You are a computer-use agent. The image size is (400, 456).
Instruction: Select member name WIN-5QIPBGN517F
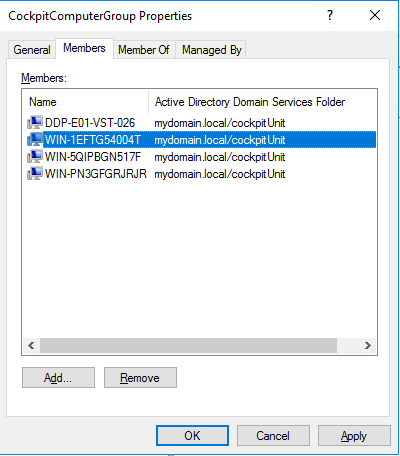point(93,157)
